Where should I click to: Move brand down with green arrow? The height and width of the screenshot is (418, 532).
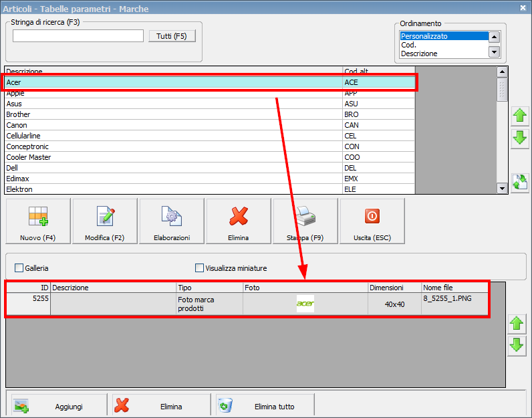(520, 138)
